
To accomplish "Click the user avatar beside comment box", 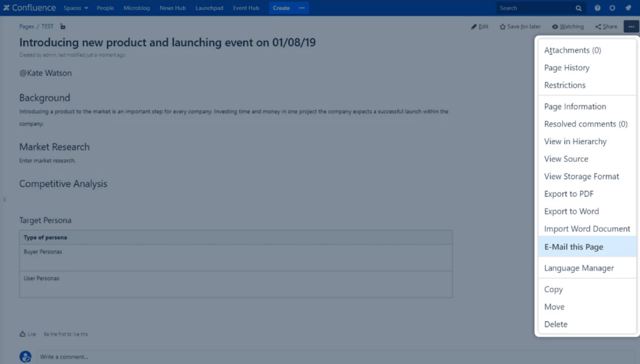I will pyautogui.click(x=25, y=357).
